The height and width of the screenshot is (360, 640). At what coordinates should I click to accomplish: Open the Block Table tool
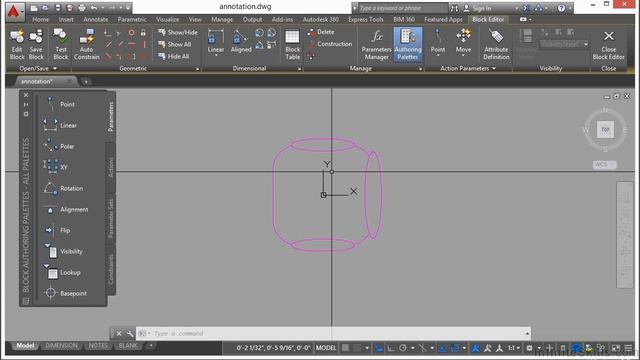click(x=292, y=44)
